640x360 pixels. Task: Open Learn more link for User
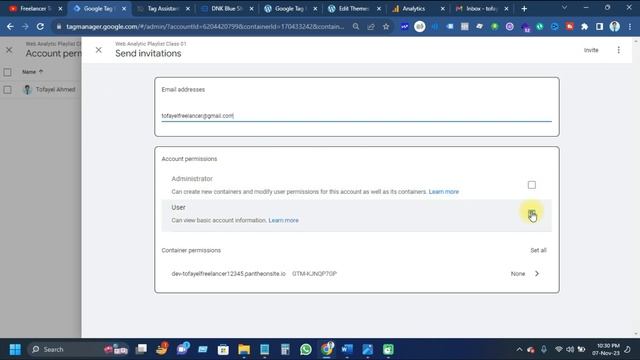click(x=283, y=220)
